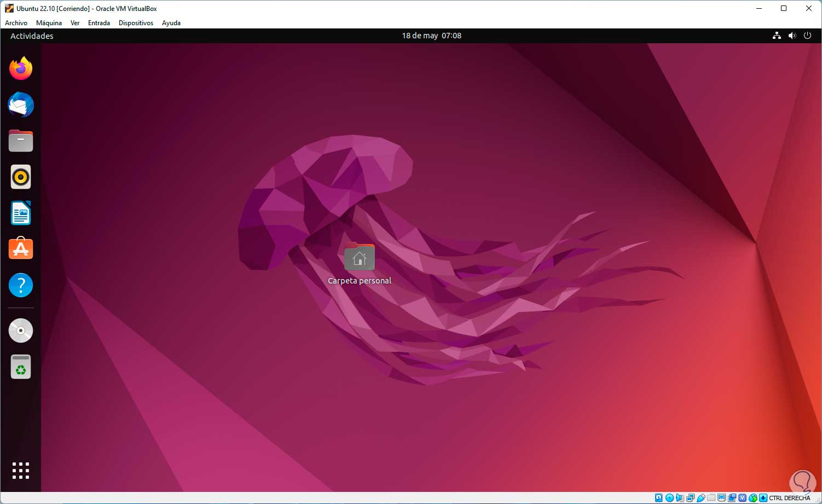Click the volume icon in top bar
The width and height of the screenshot is (822, 504).
[792, 36]
